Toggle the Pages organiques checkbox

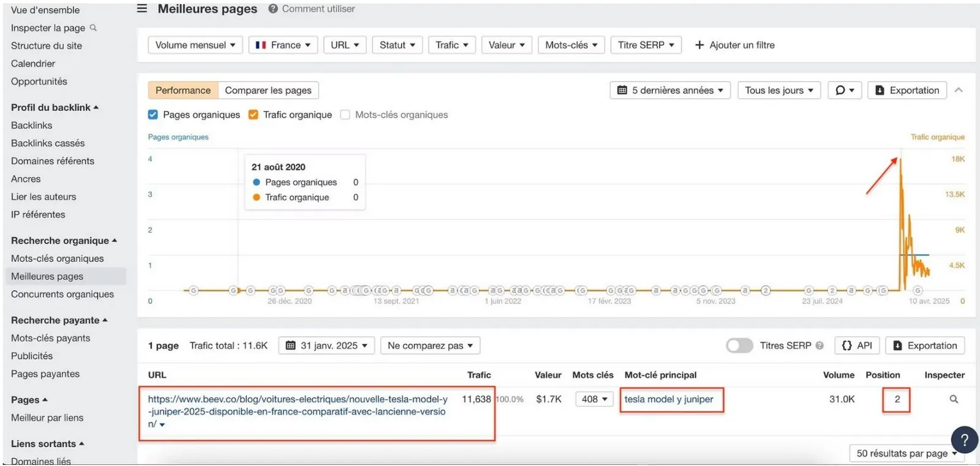point(153,115)
